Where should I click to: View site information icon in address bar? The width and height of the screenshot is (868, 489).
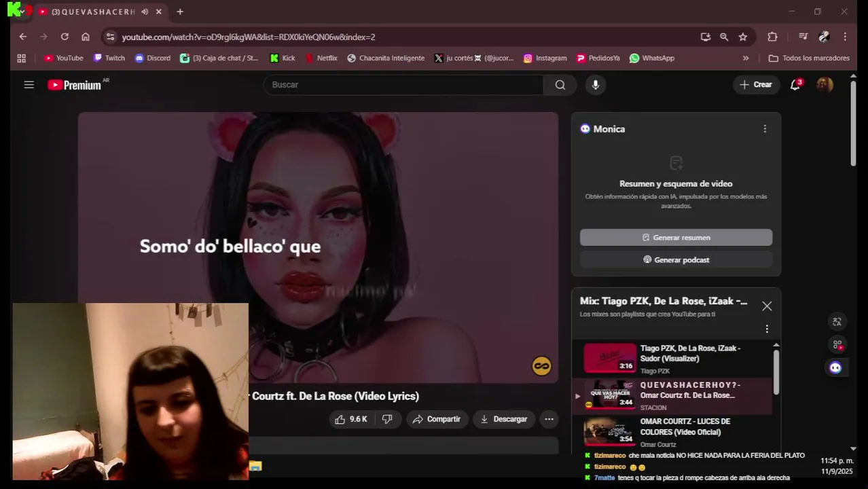(x=111, y=37)
